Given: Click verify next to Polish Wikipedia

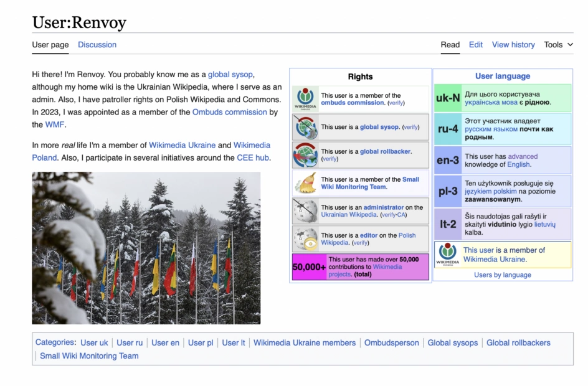Looking at the screenshot, I should coord(361,243).
